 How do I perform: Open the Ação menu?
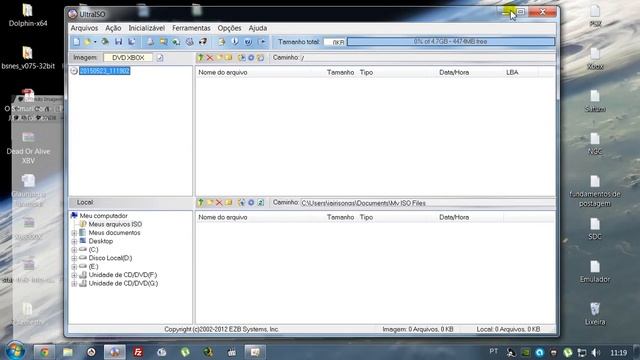coord(113,28)
